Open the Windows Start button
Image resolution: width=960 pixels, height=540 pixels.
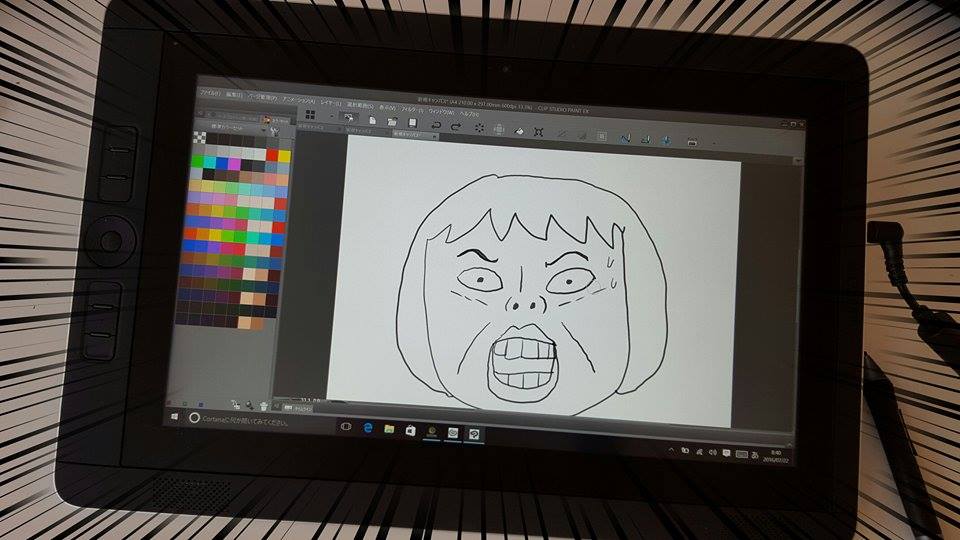[175, 416]
